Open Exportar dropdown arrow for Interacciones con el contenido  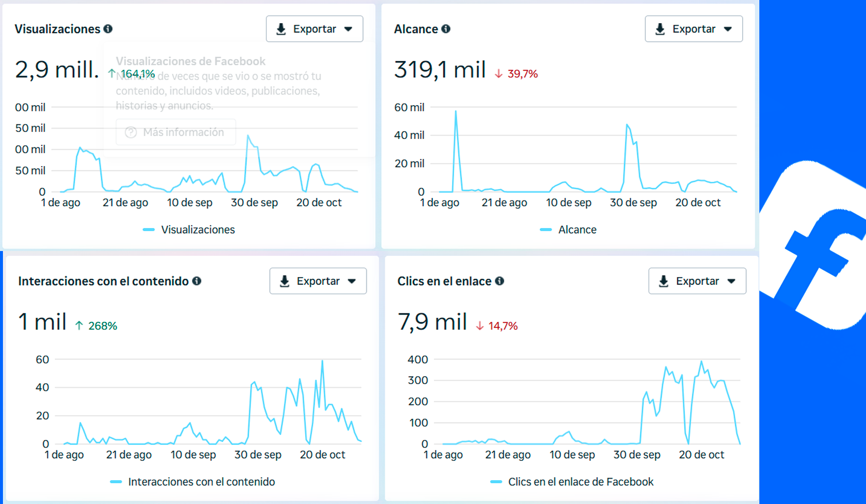(352, 281)
